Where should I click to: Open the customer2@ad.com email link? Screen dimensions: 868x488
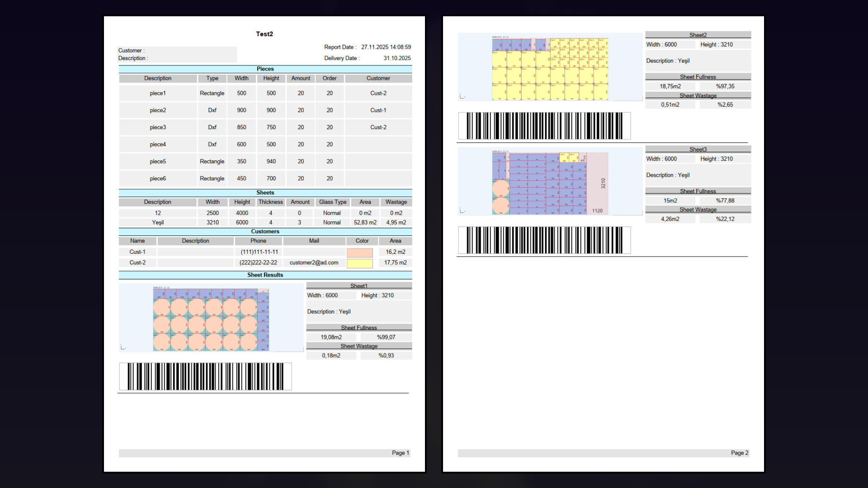[314, 263]
